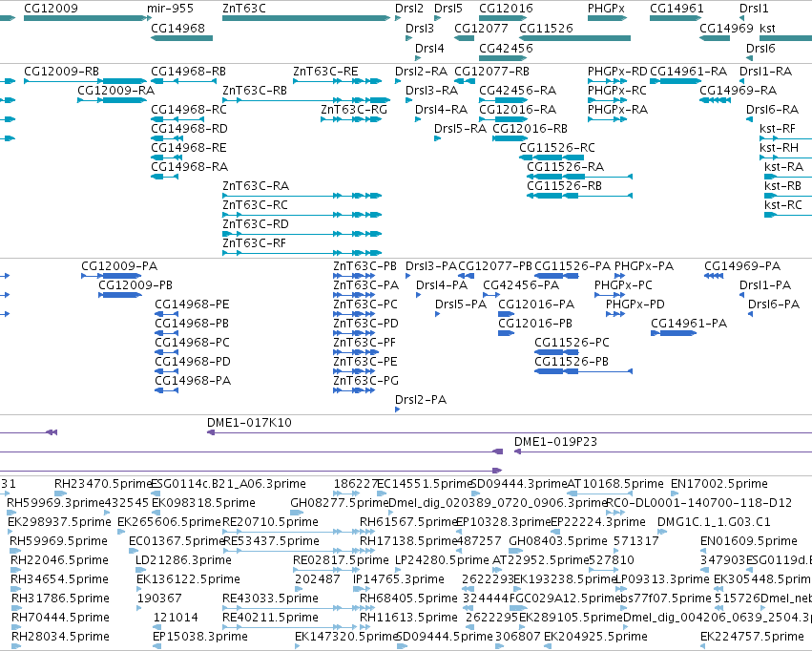This screenshot has width=812, height=651.
Task: Open protein CG14969-PA label
Action: tap(742, 265)
